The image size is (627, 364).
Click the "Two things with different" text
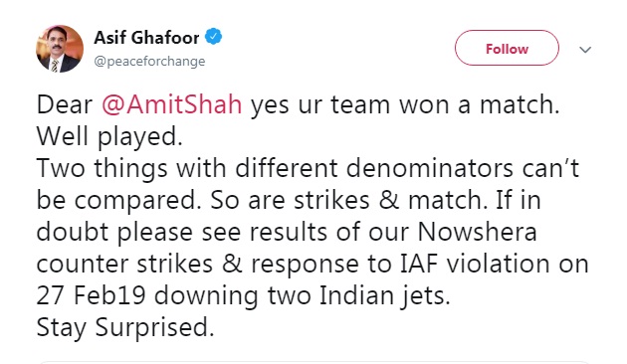click(187, 168)
